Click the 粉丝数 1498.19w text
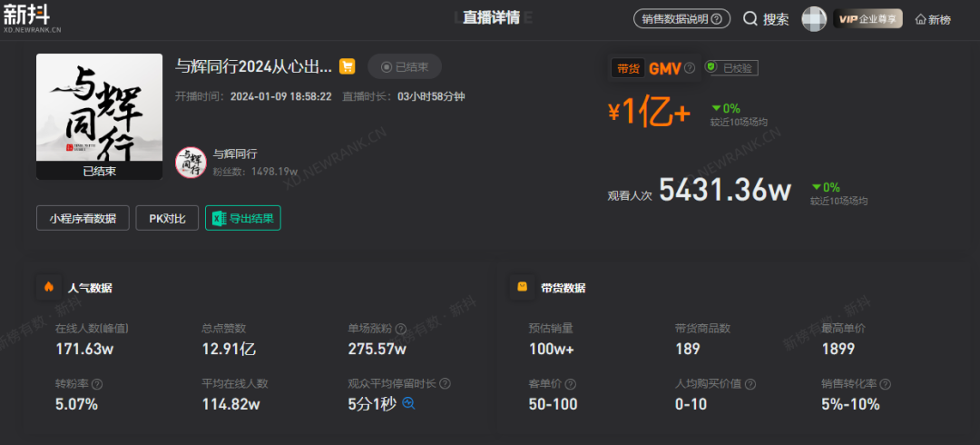Image resolution: width=980 pixels, height=445 pixels. pos(255,171)
